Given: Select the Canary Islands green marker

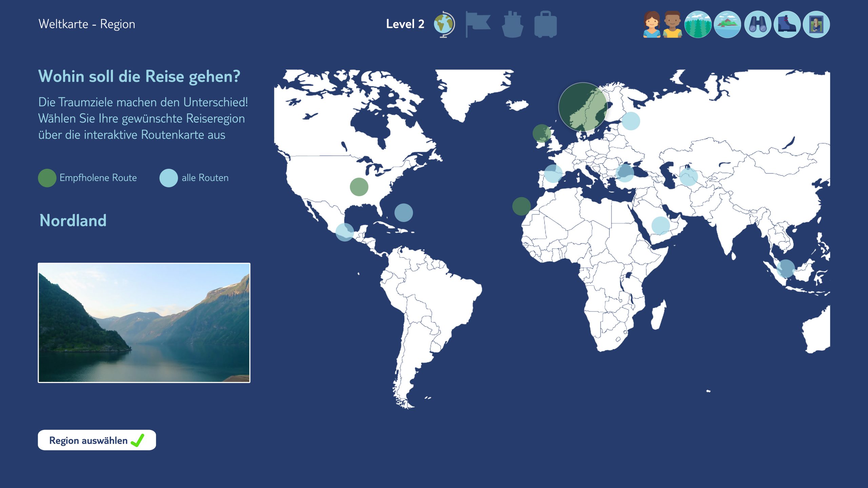Looking at the screenshot, I should pyautogui.click(x=521, y=206).
